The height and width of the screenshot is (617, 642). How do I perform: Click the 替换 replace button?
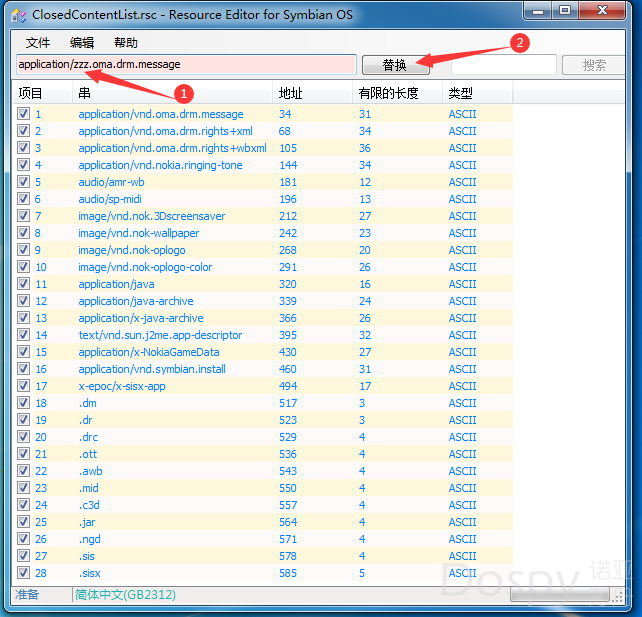click(396, 65)
